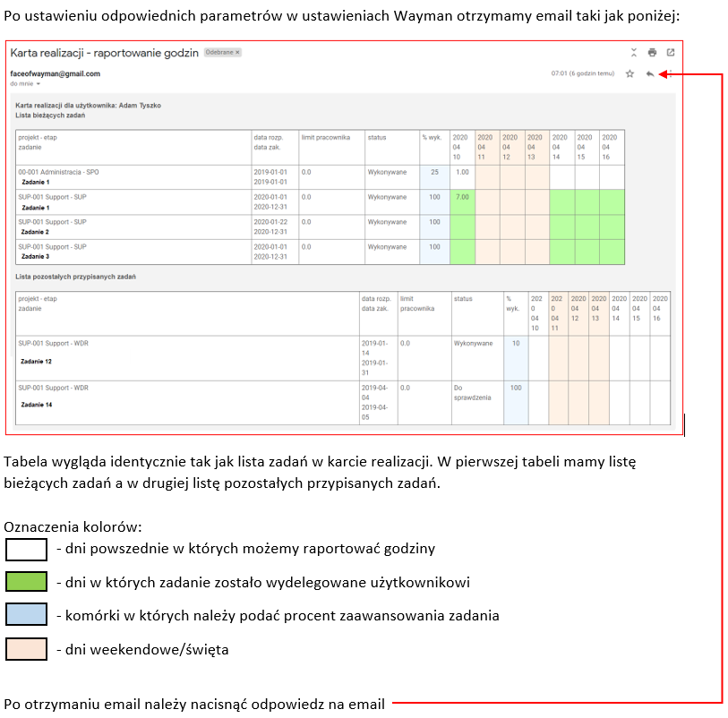Screen dimensions: 728x718
Task: Click the '1.00' hours cell
Action: pos(462,177)
